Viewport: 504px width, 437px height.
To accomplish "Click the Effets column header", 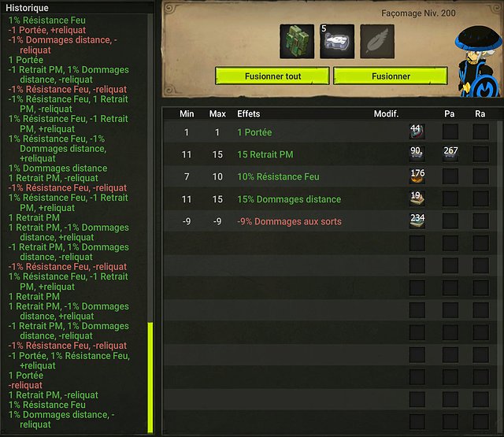I will click(x=249, y=113).
